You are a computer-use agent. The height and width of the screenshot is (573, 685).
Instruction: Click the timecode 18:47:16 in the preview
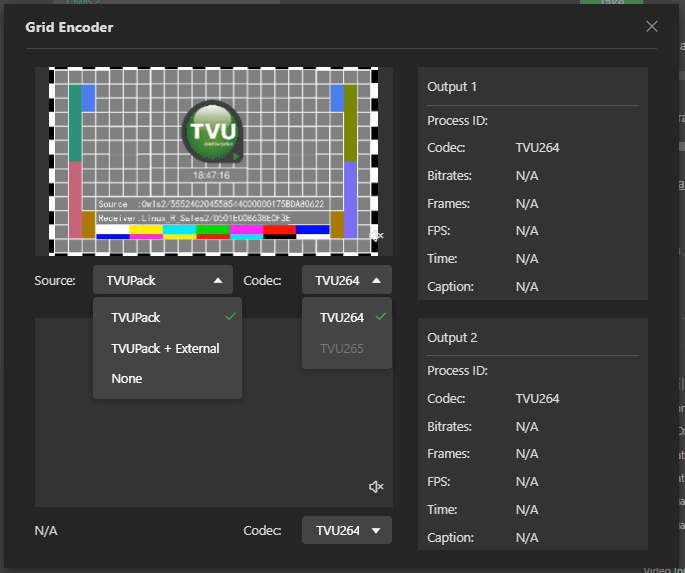pyautogui.click(x=211, y=175)
